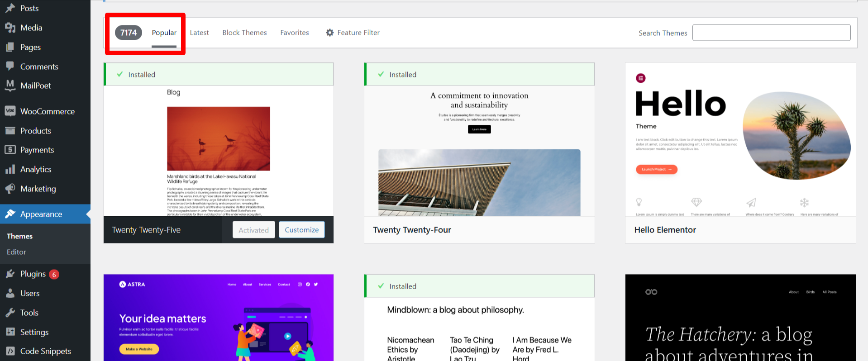Click the Elementor logo on Hello theme

(x=641, y=78)
